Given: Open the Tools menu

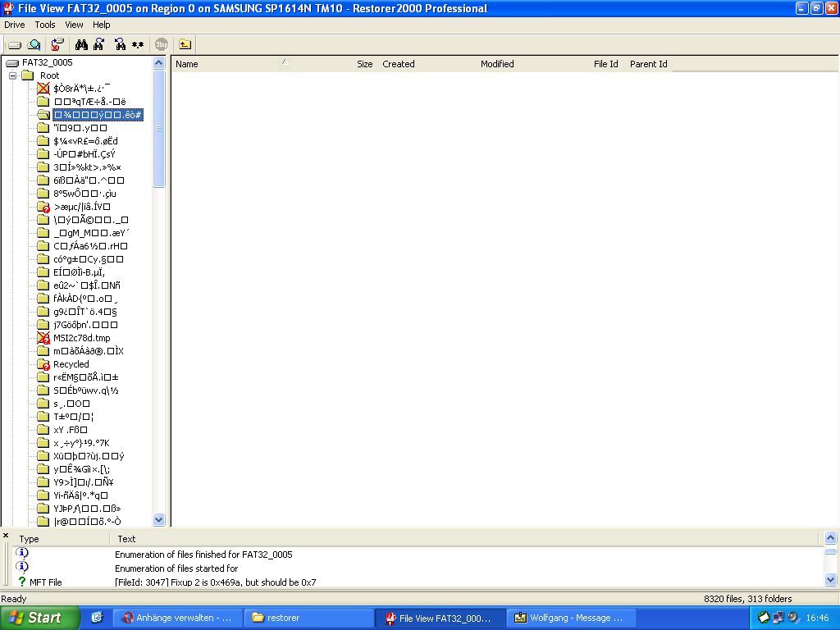Looking at the screenshot, I should point(45,25).
